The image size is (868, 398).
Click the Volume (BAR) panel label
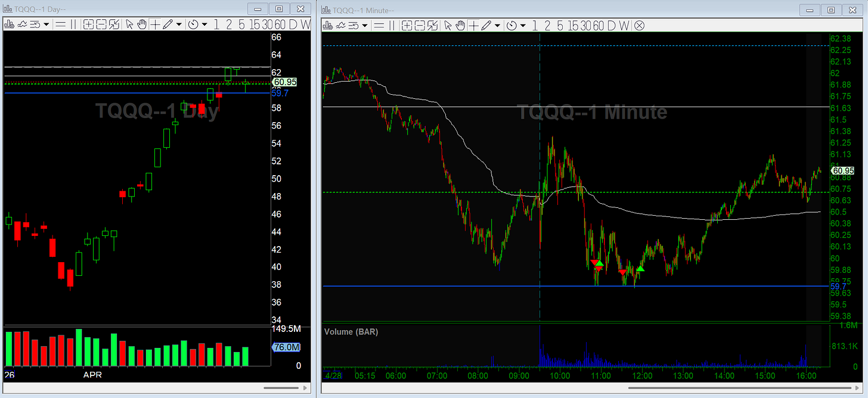coord(351,331)
